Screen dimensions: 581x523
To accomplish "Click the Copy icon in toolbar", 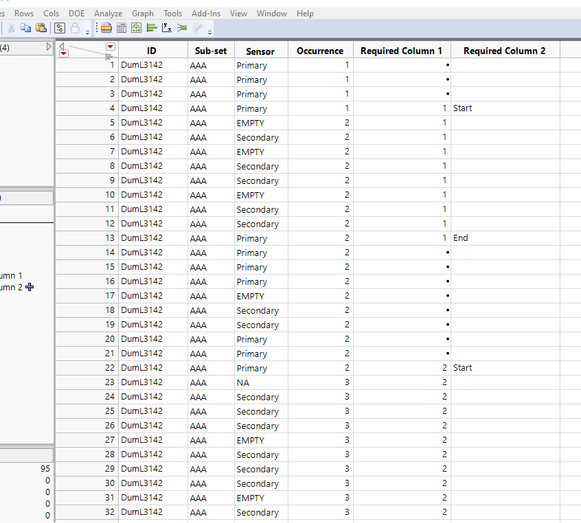I will click(x=26, y=28).
